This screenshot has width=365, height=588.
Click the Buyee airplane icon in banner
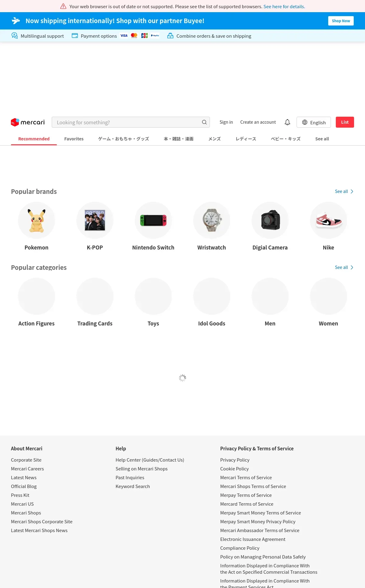pyautogui.click(x=16, y=21)
